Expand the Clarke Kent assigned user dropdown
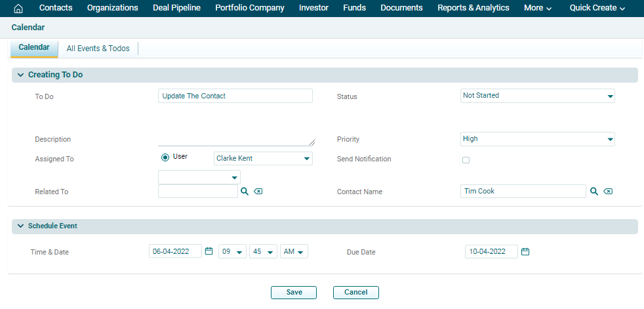This screenshot has height=309, width=644. 263,158
